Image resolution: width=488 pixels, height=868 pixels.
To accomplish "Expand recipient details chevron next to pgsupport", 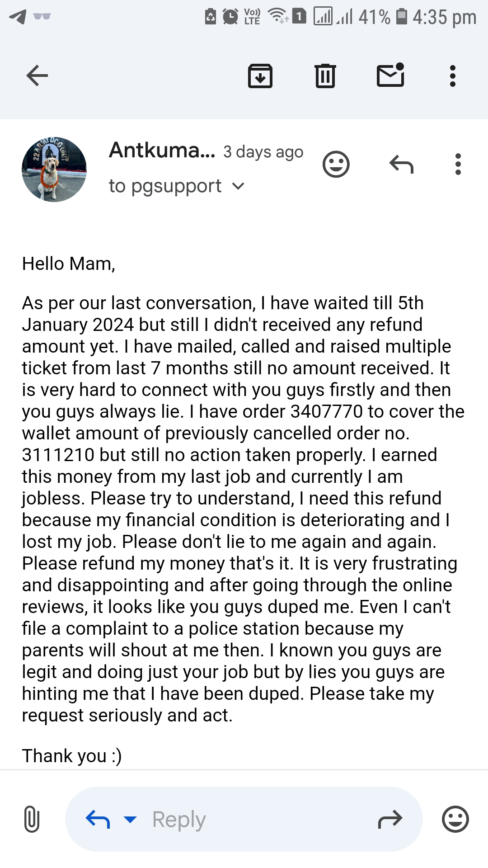I will point(238,186).
